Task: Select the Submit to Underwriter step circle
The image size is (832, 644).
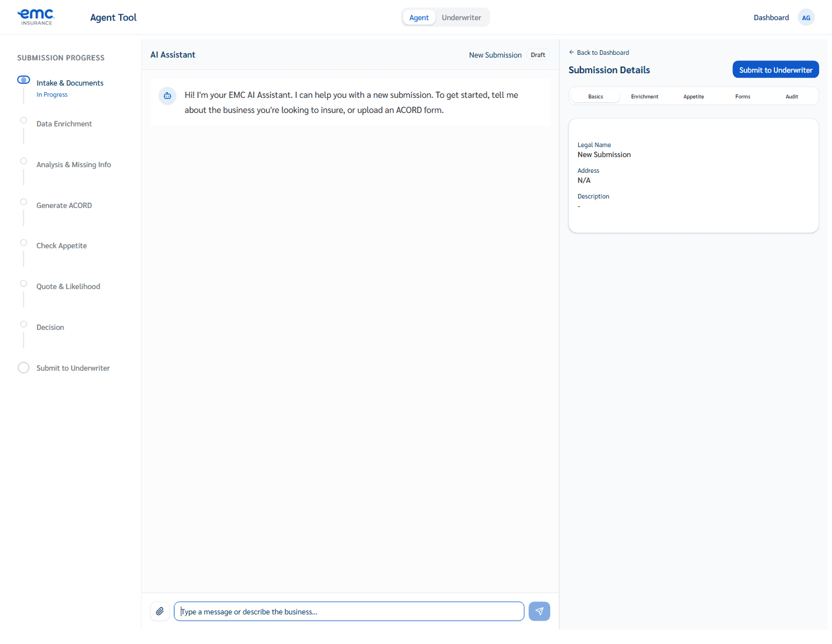Action: coord(23,367)
